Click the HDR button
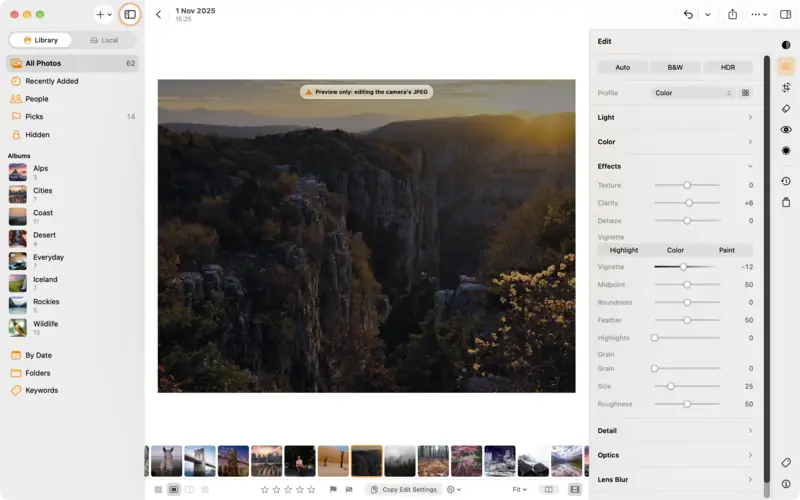The image size is (800, 500). 728,67
